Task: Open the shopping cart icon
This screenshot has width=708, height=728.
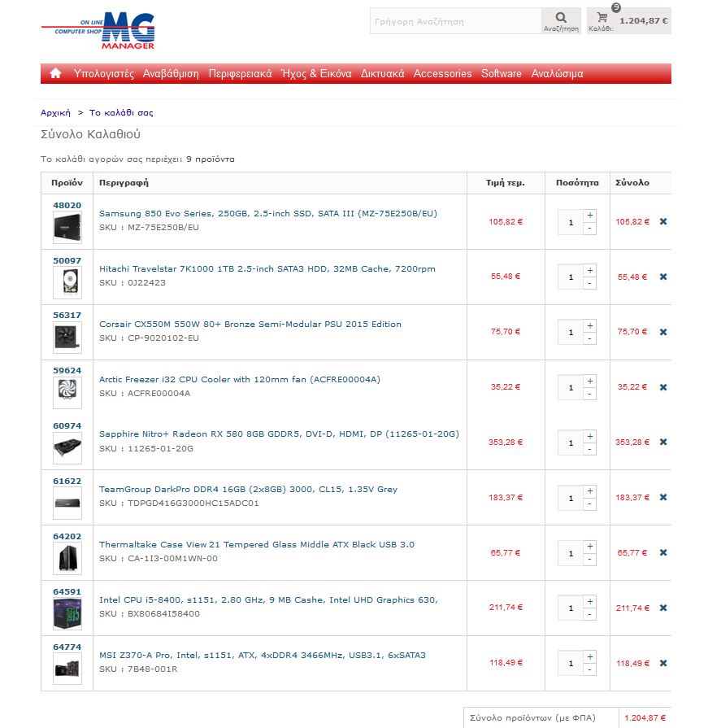Action: point(602,18)
